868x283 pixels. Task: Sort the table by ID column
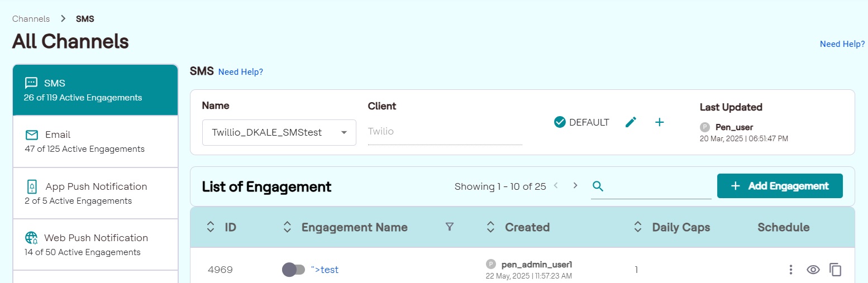211,227
